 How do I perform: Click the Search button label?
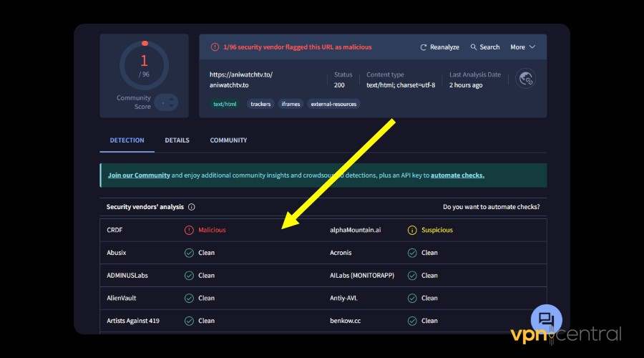point(489,47)
